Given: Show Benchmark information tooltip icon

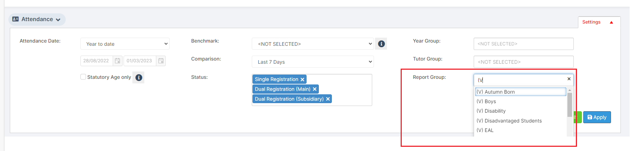Looking at the screenshot, I should point(381,44).
